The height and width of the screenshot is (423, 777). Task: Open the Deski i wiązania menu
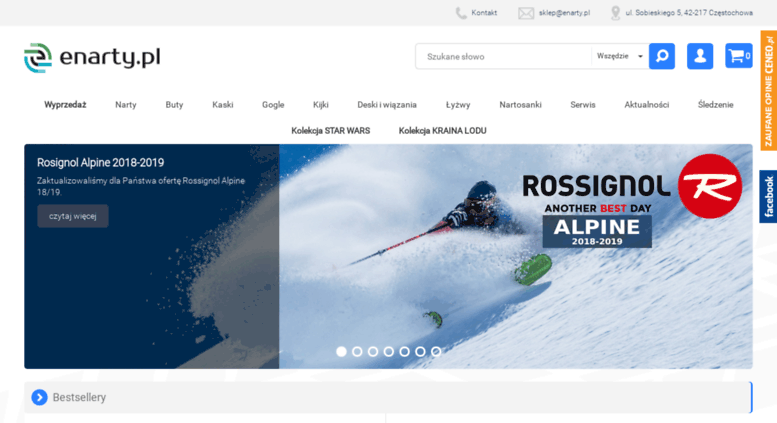[387, 105]
